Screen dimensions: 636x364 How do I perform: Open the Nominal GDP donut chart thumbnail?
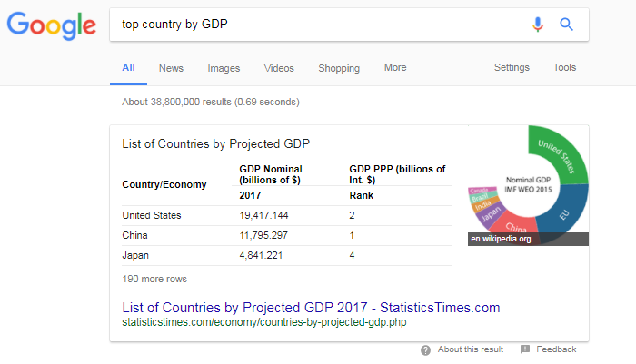click(528, 185)
